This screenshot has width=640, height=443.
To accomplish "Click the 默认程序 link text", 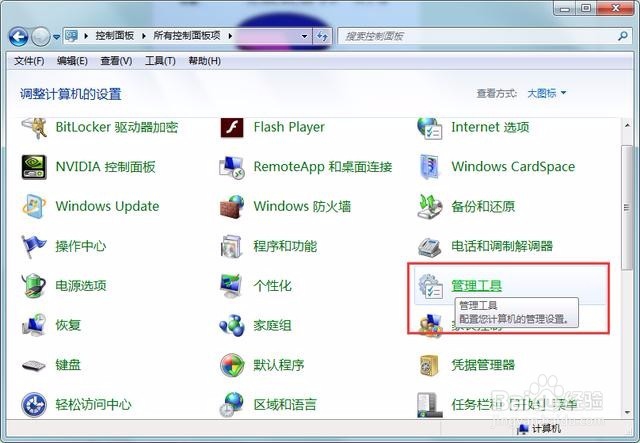I will tap(278, 365).
